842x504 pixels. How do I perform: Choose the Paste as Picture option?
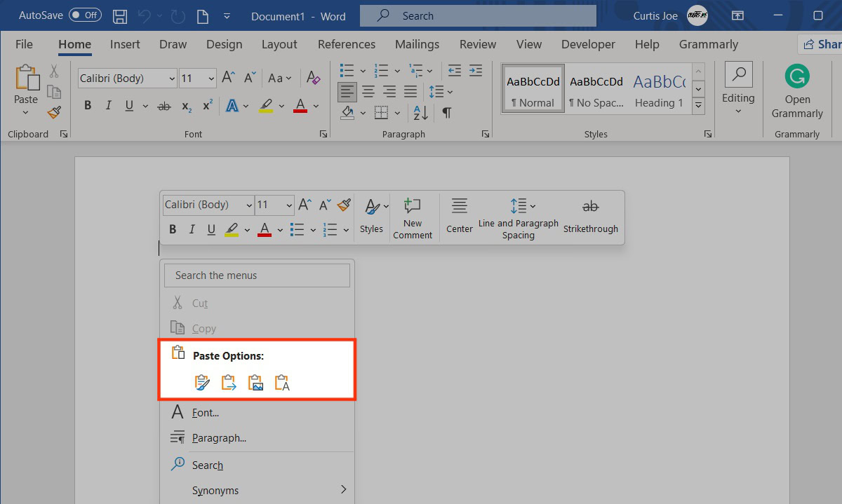click(x=255, y=383)
